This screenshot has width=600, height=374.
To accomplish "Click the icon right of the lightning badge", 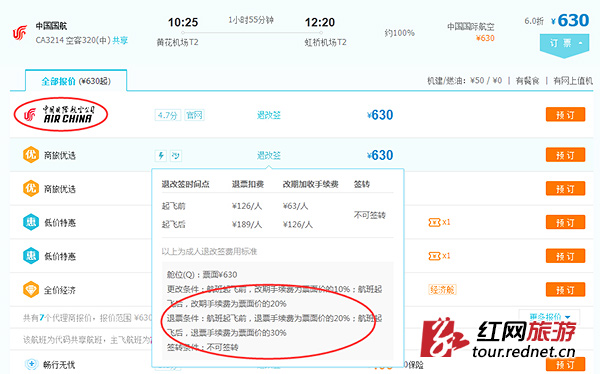I will 176,155.
